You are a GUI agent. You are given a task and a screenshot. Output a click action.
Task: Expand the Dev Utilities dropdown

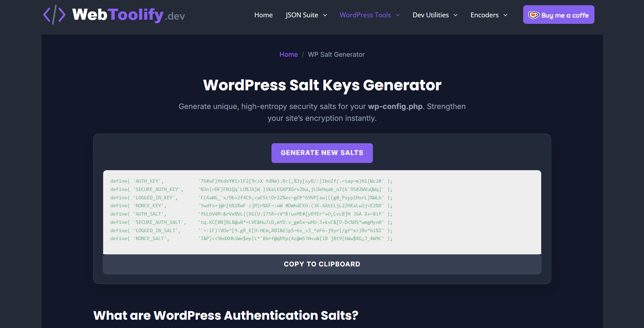pyautogui.click(x=430, y=15)
